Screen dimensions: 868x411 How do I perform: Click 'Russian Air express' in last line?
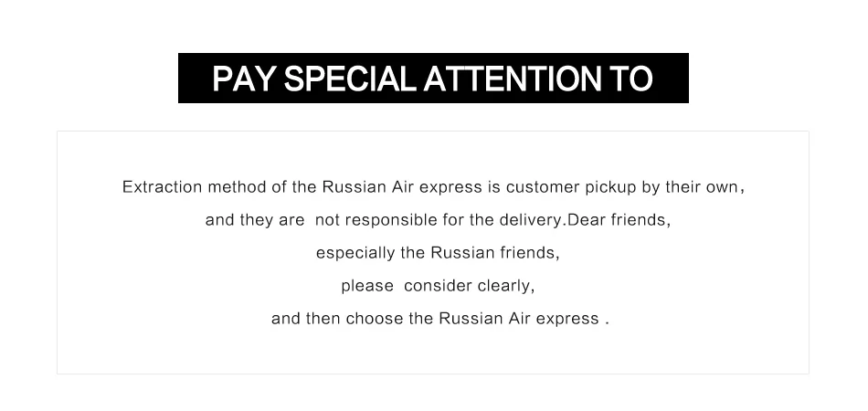point(519,319)
